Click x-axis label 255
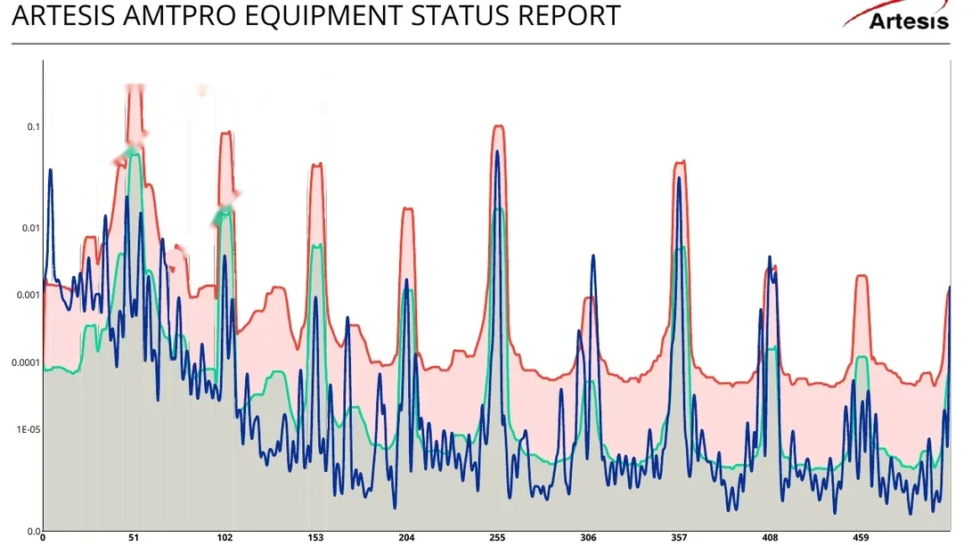The image size is (980, 545). pyautogui.click(x=497, y=538)
